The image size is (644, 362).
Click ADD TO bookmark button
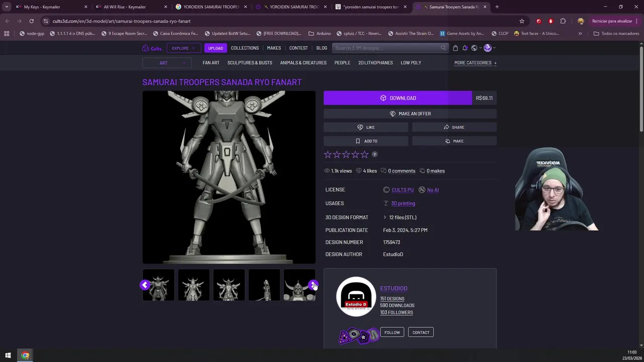[x=366, y=141]
